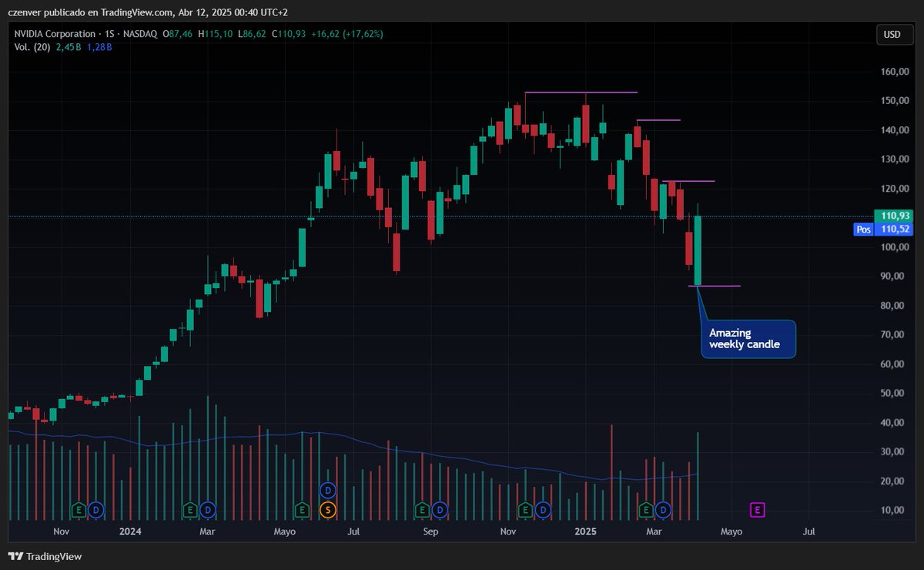
Task: Click the 160,00 price axis label
Action: [x=893, y=72]
